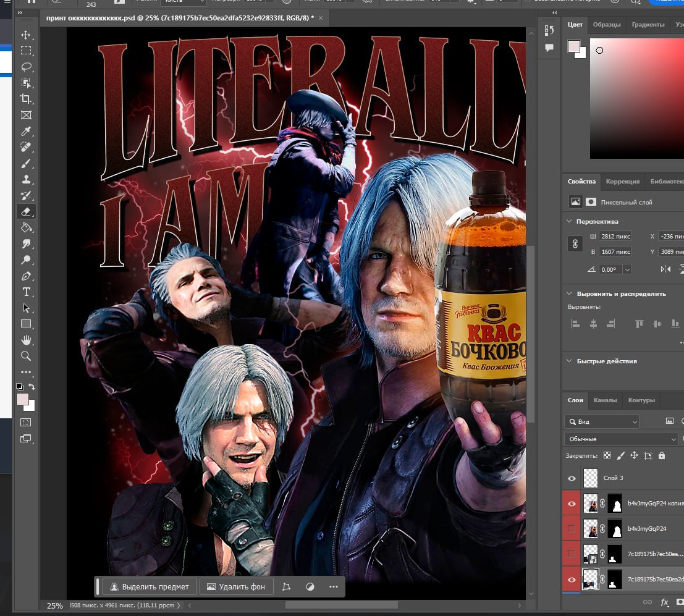Reset default foreground and background colors
The width and height of the screenshot is (684, 616).
click(x=20, y=387)
